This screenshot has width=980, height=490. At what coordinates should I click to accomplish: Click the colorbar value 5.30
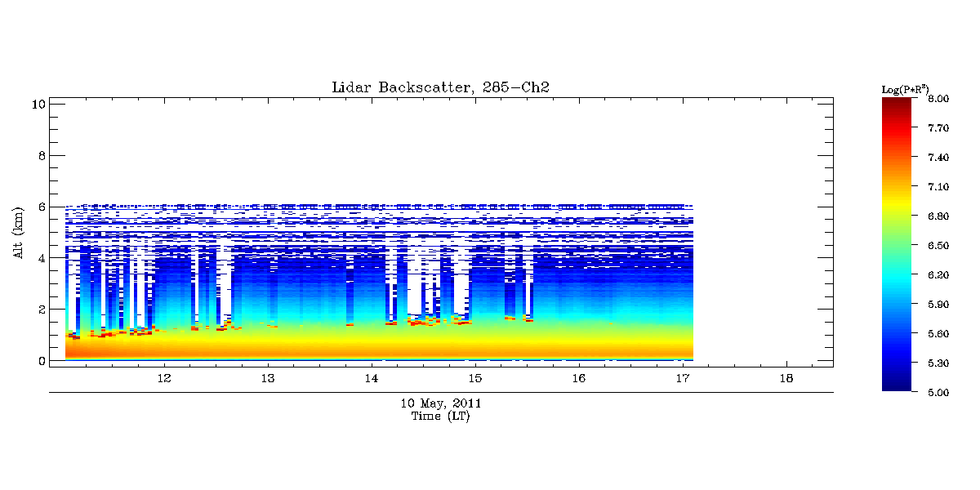click(939, 363)
